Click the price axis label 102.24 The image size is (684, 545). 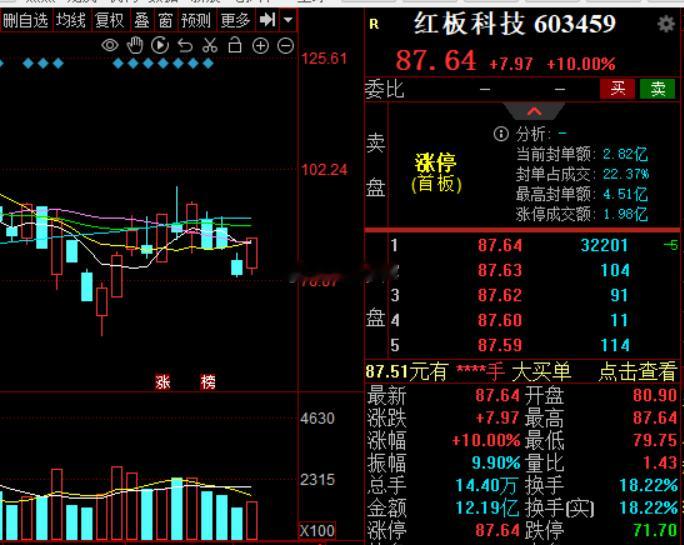click(324, 169)
